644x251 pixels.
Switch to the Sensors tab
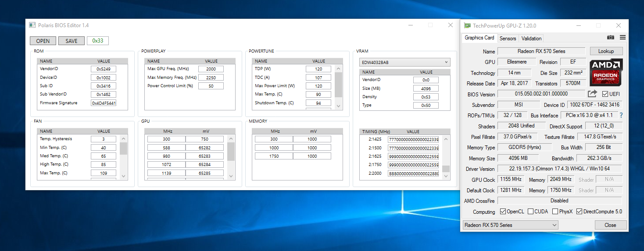[508, 39]
